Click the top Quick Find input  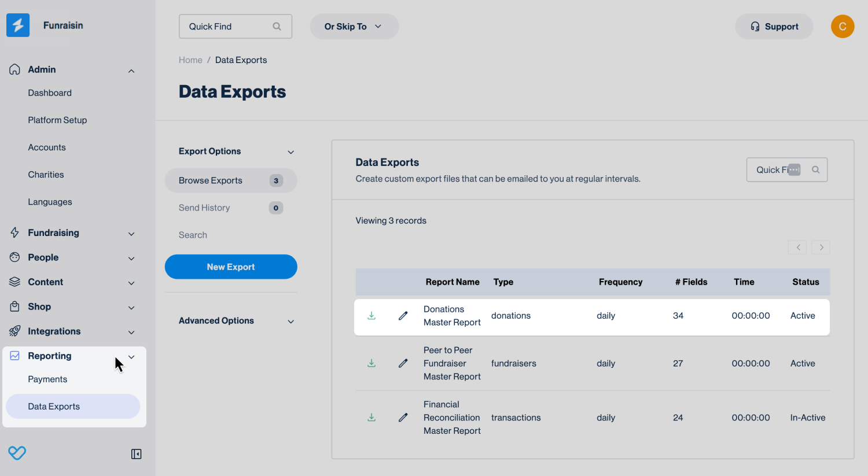236,27
